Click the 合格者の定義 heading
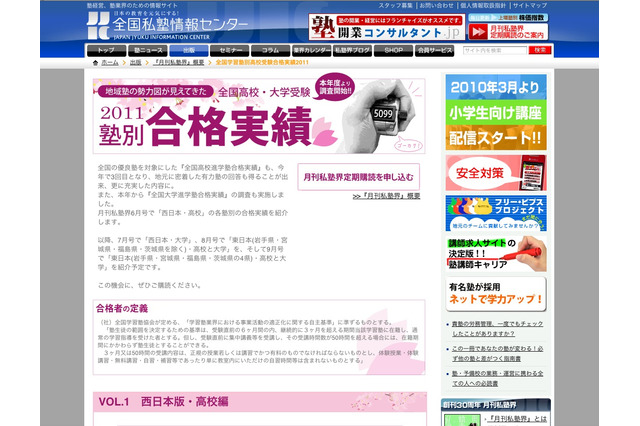640x426 pixels. coord(122,308)
